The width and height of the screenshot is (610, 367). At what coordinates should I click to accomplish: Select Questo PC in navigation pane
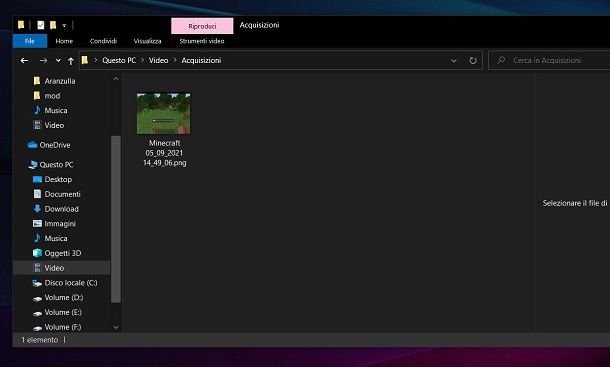(56, 165)
